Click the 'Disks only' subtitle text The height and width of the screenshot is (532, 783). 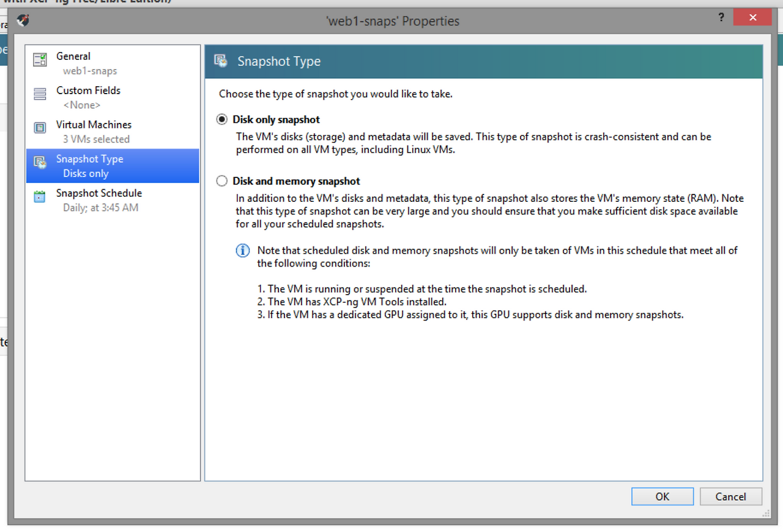86,174
